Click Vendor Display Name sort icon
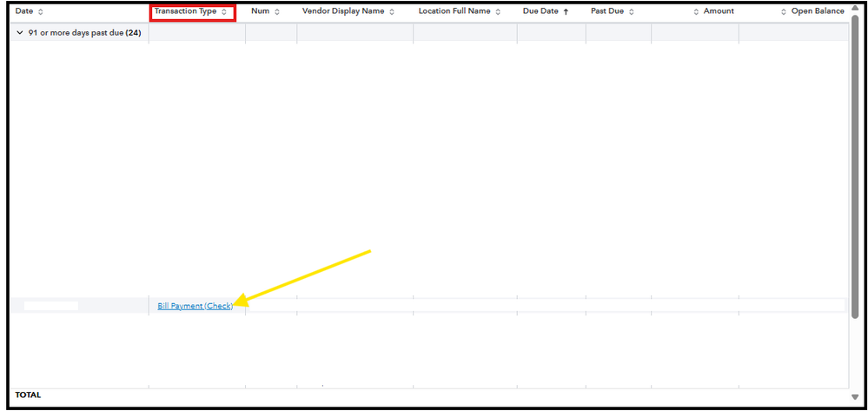Screen dimensions: 868x411 [x=392, y=11]
